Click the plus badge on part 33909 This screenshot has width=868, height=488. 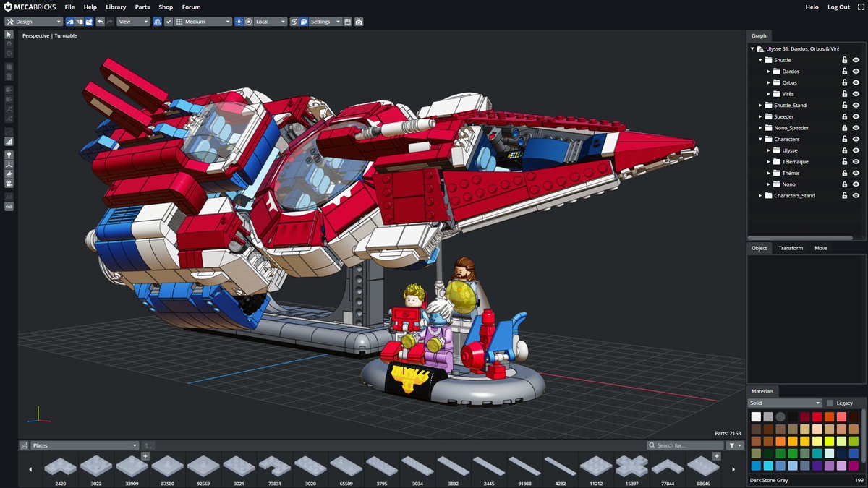click(145, 456)
